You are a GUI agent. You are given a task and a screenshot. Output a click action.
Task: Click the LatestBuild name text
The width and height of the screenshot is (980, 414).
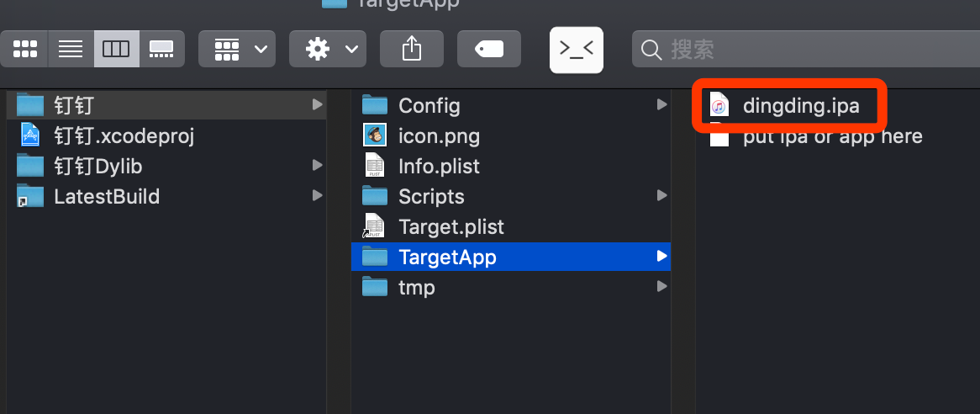tap(107, 197)
